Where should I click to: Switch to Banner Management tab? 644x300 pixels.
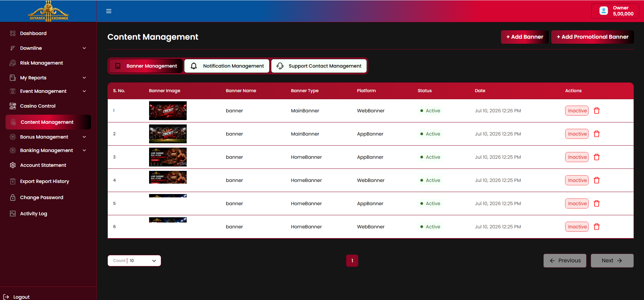[x=146, y=66]
